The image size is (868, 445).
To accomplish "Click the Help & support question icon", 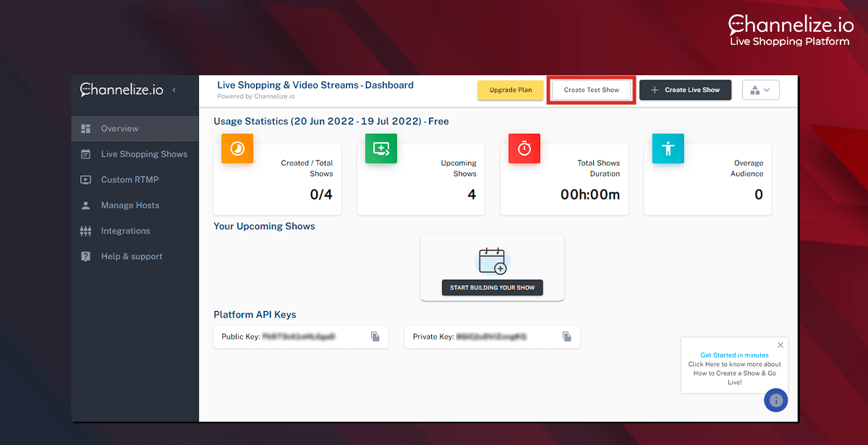I will (x=85, y=256).
